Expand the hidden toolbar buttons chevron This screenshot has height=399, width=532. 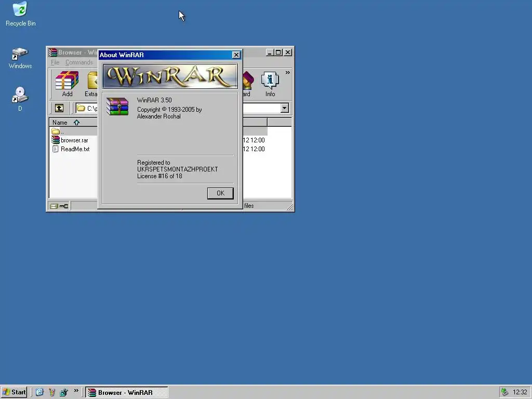click(x=288, y=72)
